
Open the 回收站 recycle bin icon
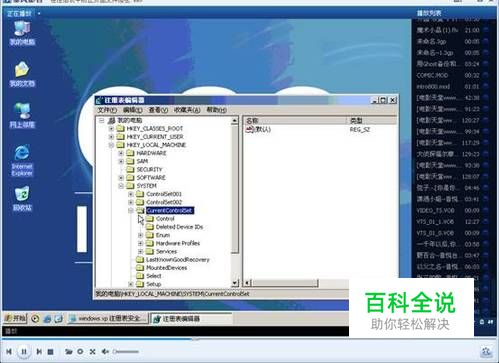tap(22, 198)
